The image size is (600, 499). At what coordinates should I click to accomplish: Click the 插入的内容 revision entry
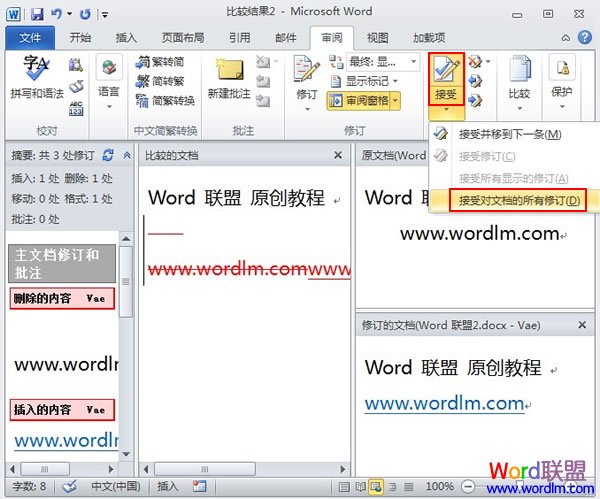coord(62,410)
